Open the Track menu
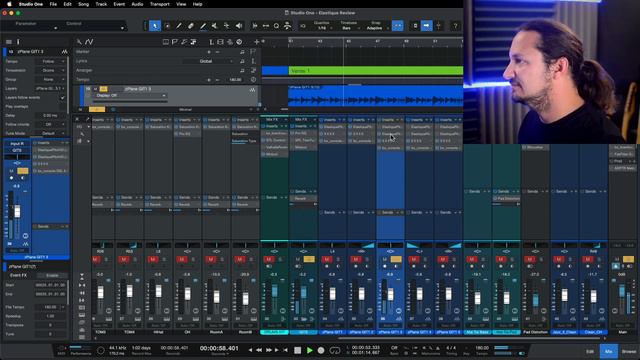This screenshot has height=360, width=640. point(101,4)
